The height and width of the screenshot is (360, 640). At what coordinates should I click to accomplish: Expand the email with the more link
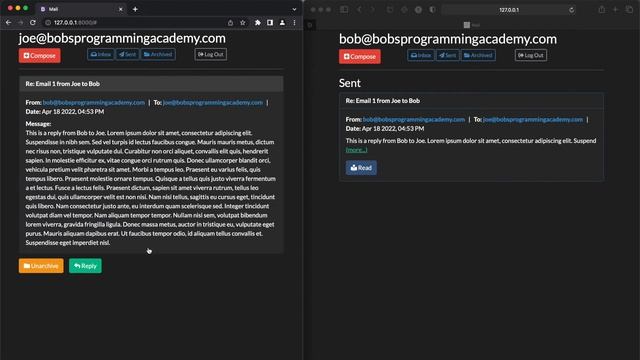click(x=356, y=150)
